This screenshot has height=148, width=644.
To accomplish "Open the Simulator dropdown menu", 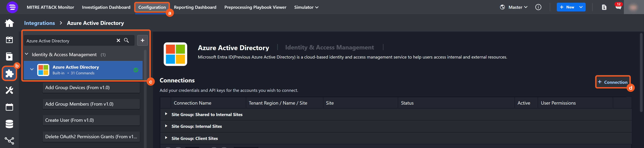I will pyautogui.click(x=306, y=7).
